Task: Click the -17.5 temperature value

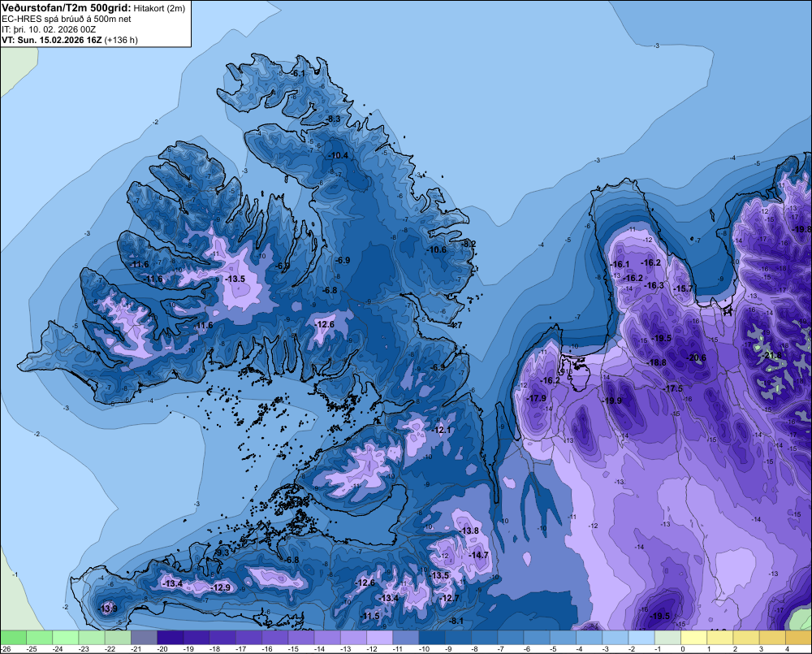Action: coord(672,388)
